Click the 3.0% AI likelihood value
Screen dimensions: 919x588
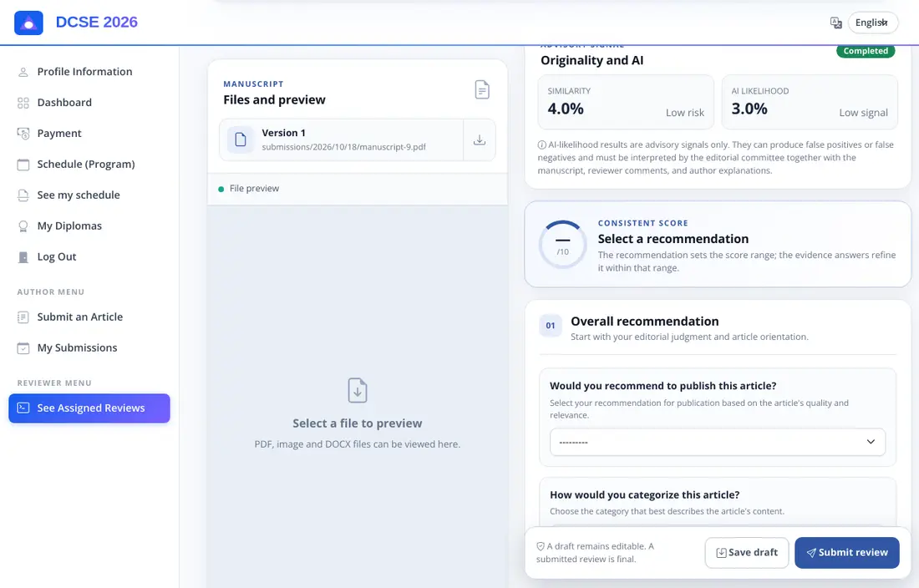[749, 109]
